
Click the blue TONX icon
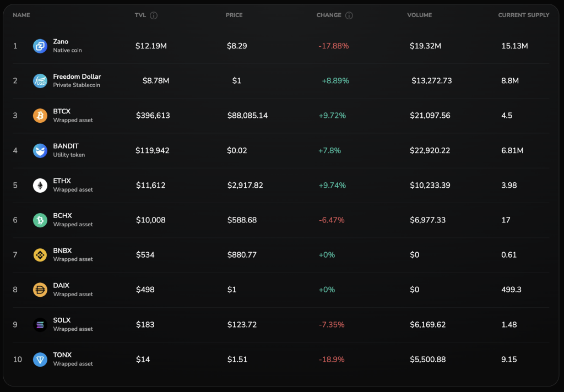pyautogui.click(x=40, y=360)
